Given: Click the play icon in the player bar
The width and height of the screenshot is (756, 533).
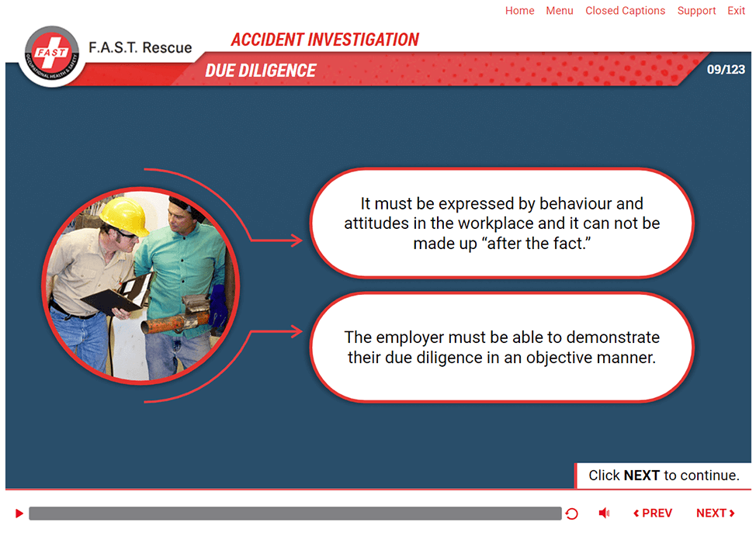Looking at the screenshot, I should click(19, 514).
